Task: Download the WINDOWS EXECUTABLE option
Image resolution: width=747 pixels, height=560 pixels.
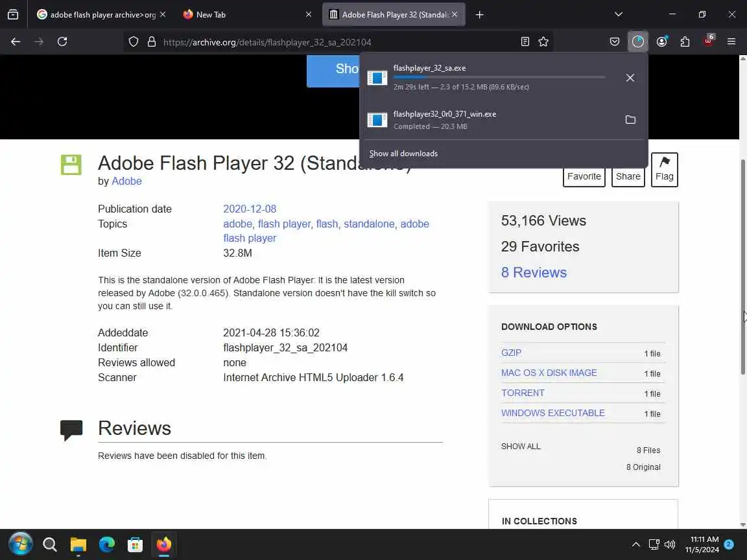Action: (x=552, y=413)
